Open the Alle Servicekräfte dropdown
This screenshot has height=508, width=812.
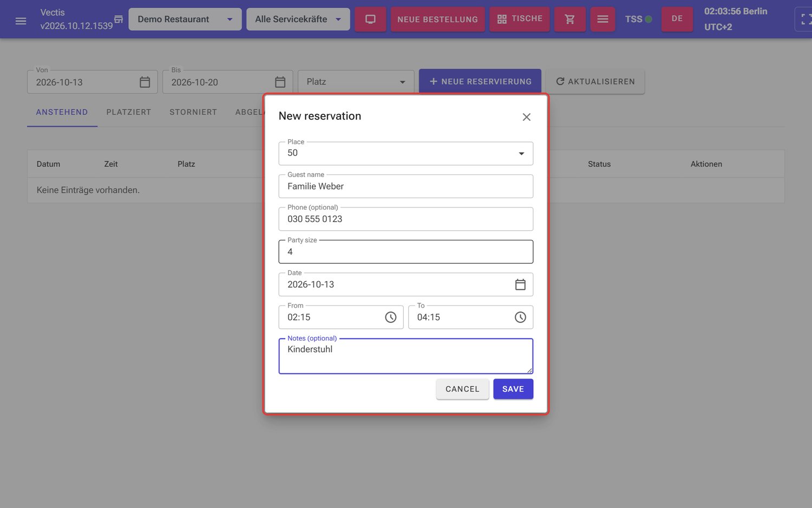coord(298,19)
